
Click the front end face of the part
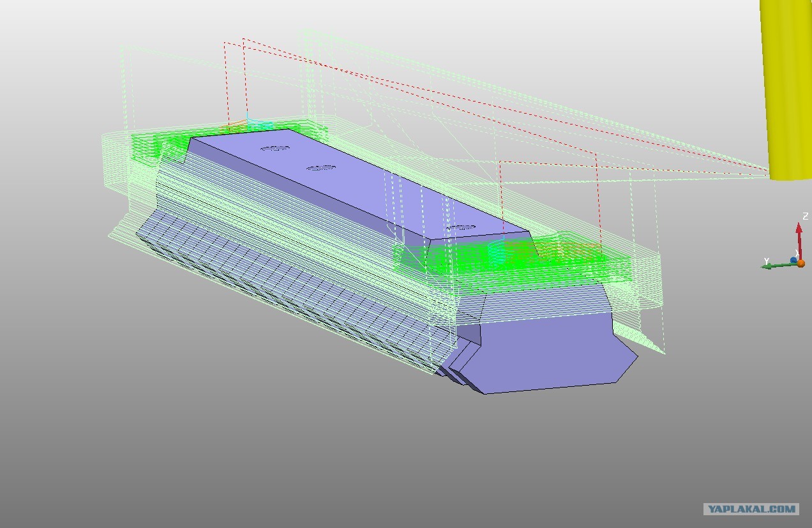(x=549, y=358)
